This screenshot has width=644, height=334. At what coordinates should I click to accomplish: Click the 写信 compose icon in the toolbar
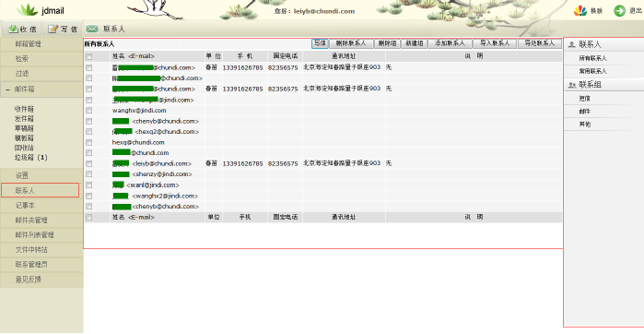53,29
